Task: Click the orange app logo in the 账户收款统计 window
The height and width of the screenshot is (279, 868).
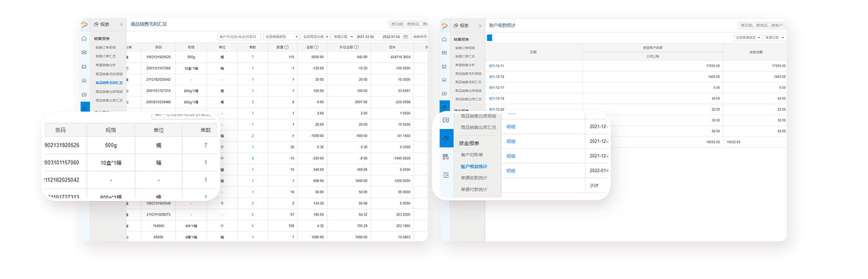Action: click(444, 25)
